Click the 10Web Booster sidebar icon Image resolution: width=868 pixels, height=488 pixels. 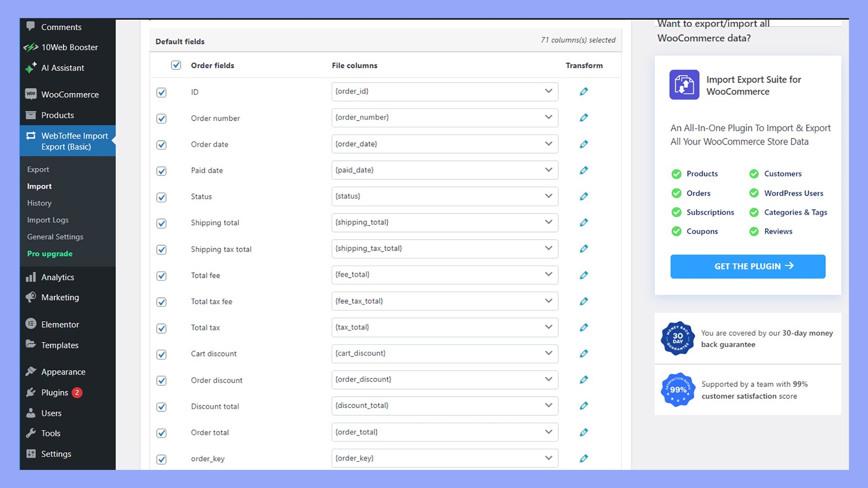pos(31,47)
